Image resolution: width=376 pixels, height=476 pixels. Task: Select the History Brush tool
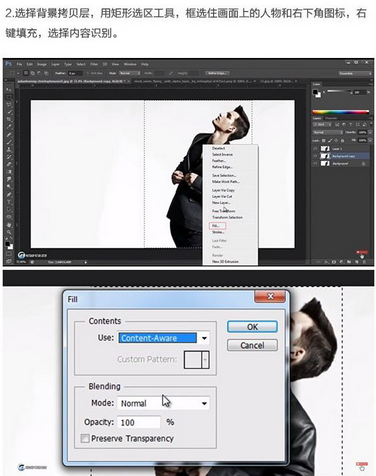(9, 156)
